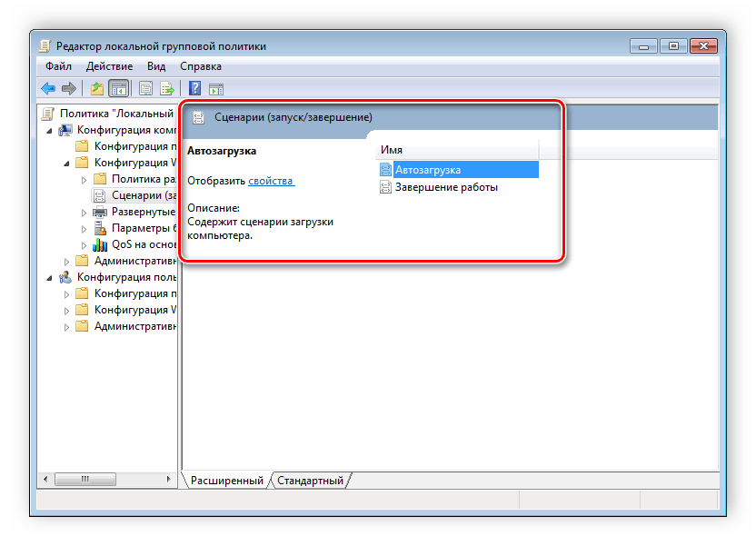
Task: Click the QoS bar chart icon
Action: 100,244
